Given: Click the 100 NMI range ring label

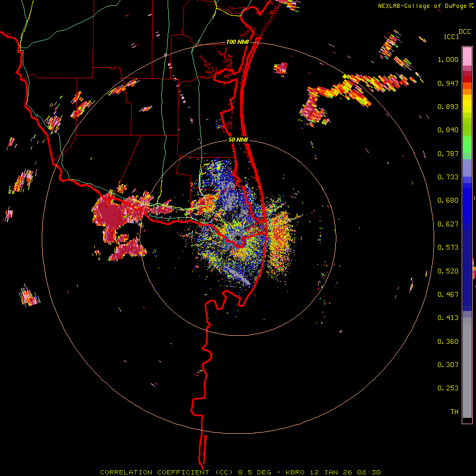Looking at the screenshot, I should 237,42.
